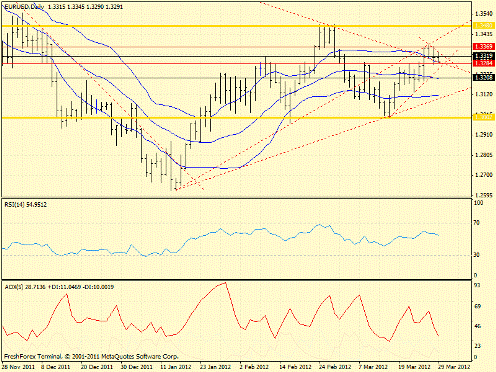Select the black 1.3319 price tag
Screen dimensions: 496x372
click(484, 56)
